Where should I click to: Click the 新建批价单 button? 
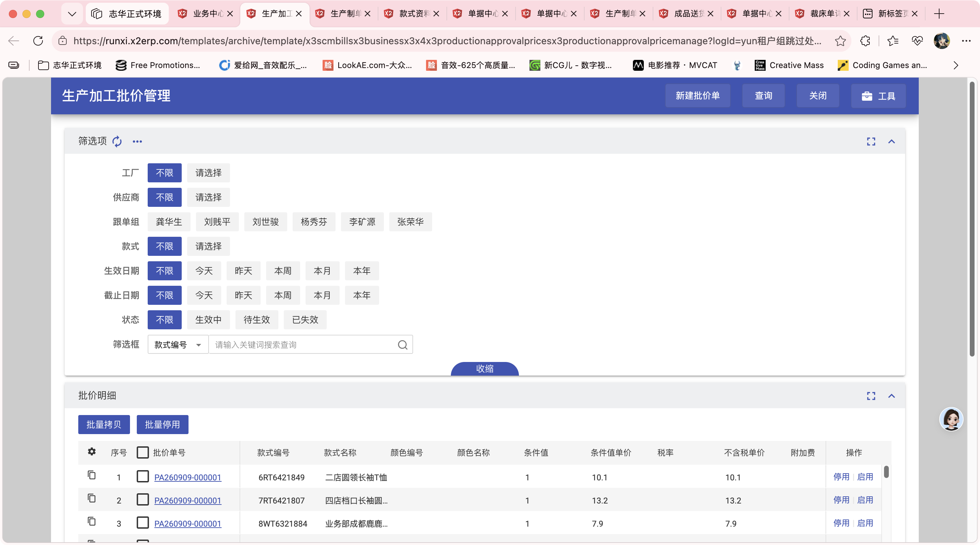pyautogui.click(x=698, y=96)
